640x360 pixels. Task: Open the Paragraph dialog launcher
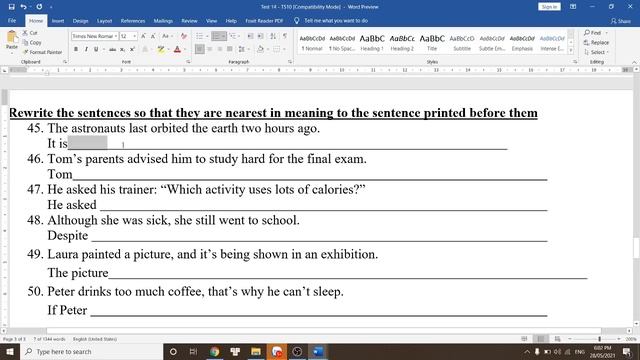(290, 62)
